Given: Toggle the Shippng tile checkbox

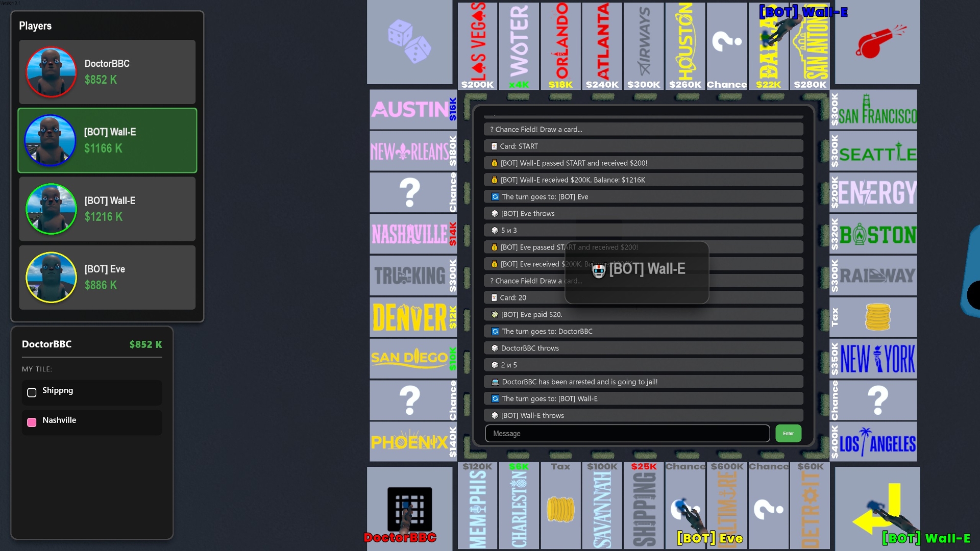Looking at the screenshot, I should coord(32,392).
